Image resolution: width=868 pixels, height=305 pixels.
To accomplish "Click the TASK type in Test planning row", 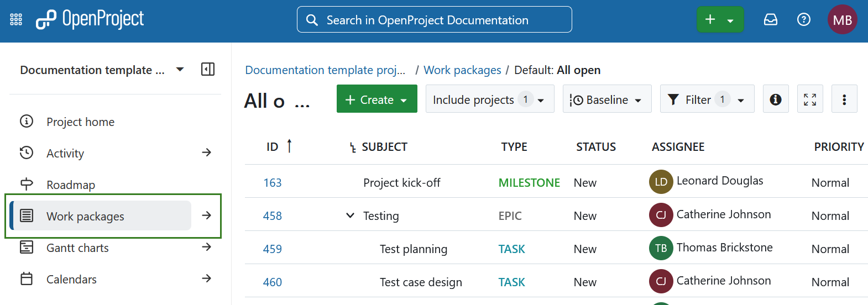I will coord(512,249).
